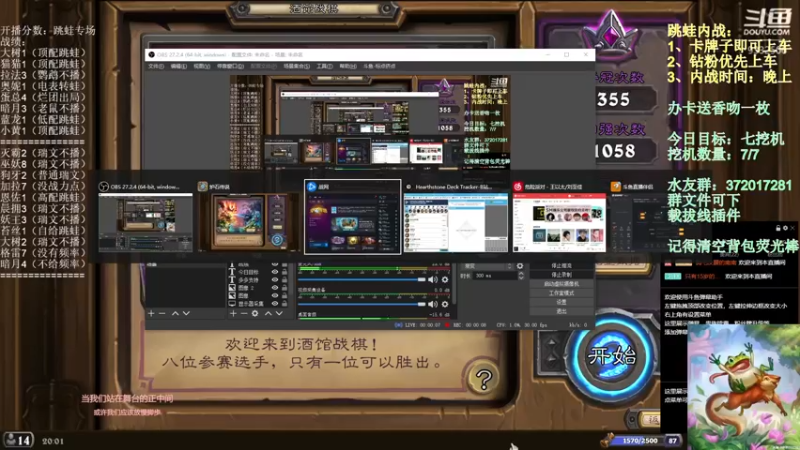Click 停止推流 button in OBS controls
Viewport: 800px width, 450px height.
coord(561,266)
